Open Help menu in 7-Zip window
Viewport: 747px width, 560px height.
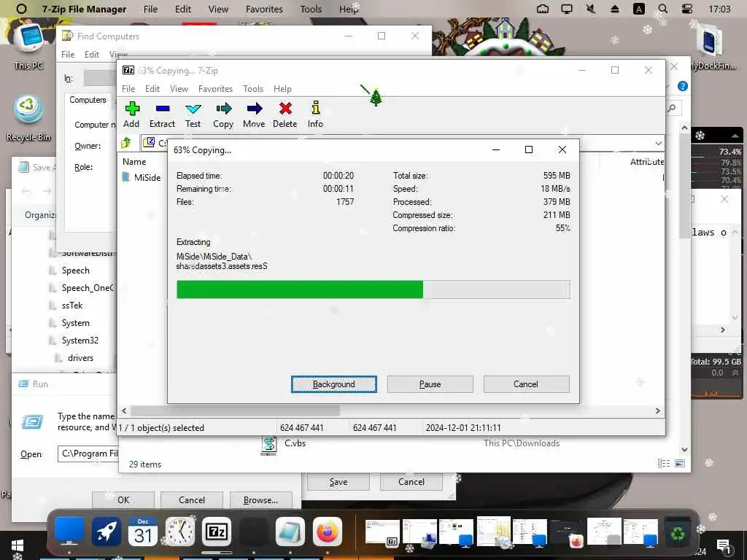(x=282, y=89)
